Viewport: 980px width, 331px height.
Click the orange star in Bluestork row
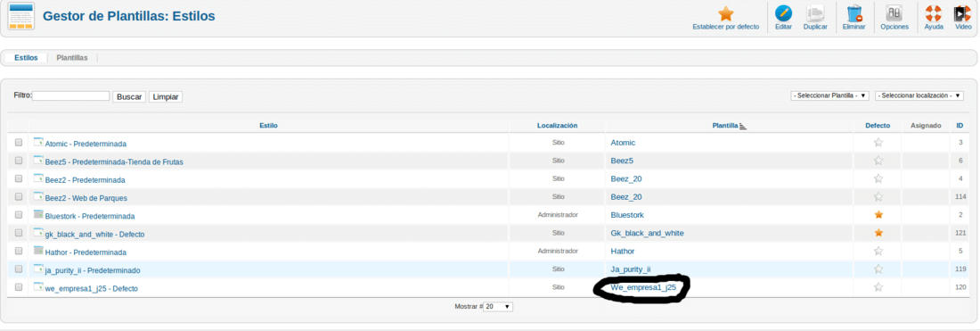878,215
